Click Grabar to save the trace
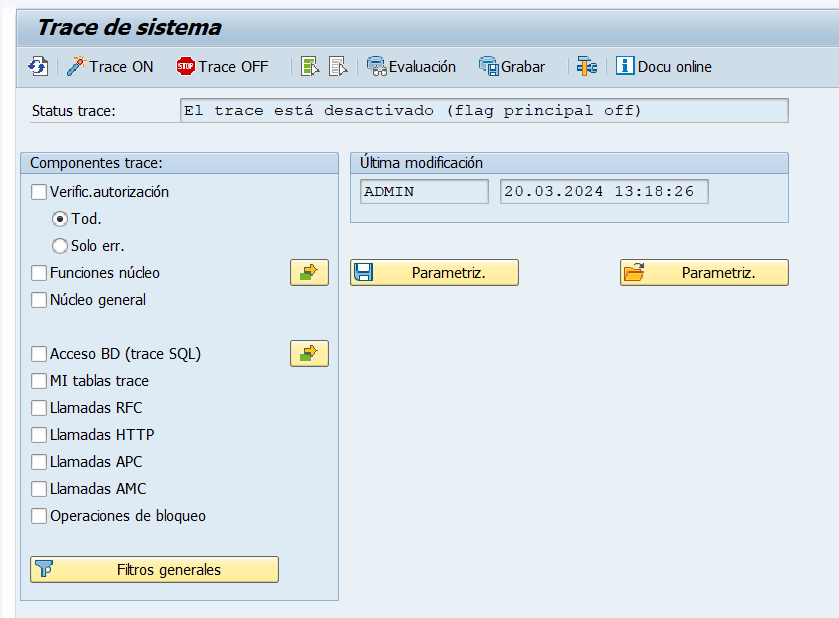 (x=512, y=67)
